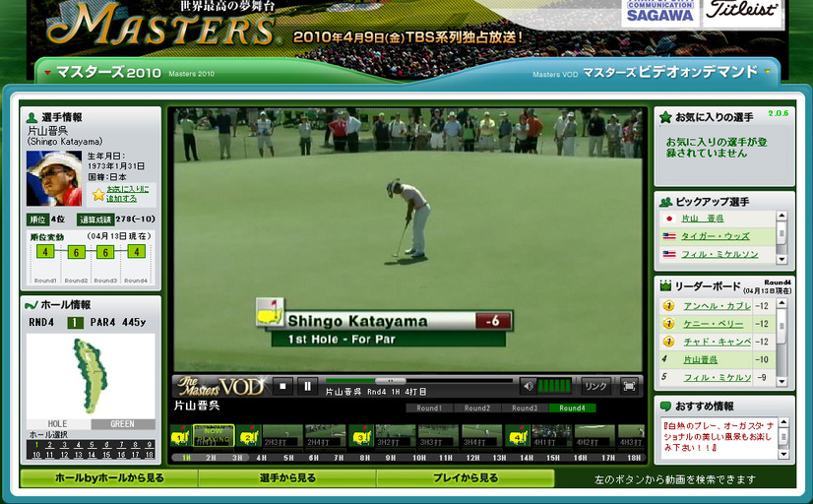The image size is (813, 504).
Task: Jump to 9H on hole timeline
Action: click(391, 458)
